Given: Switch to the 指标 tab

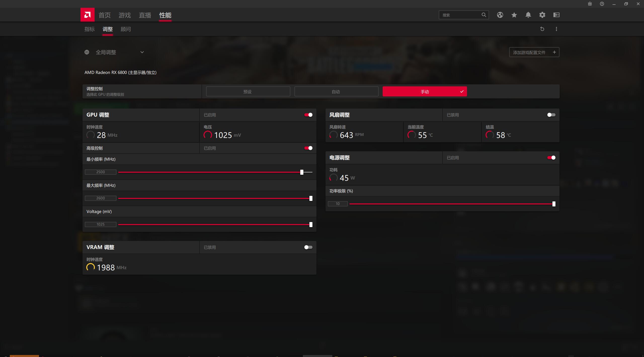Looking at the screenshot, I should pos(89,29).
